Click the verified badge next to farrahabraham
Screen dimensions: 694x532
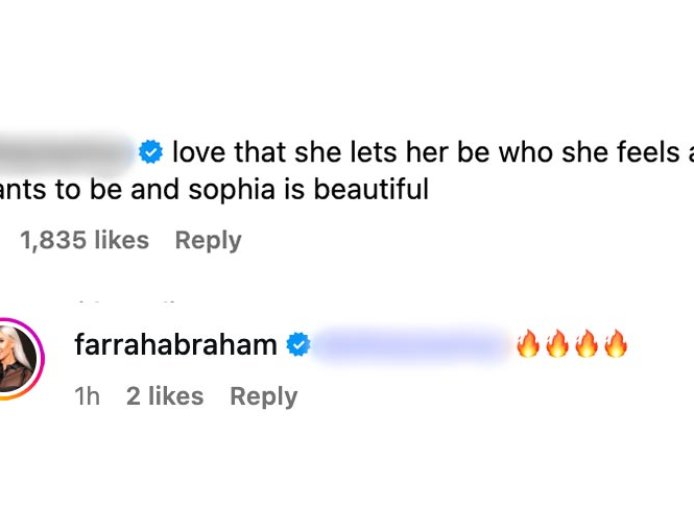click(x=299, y=346)
